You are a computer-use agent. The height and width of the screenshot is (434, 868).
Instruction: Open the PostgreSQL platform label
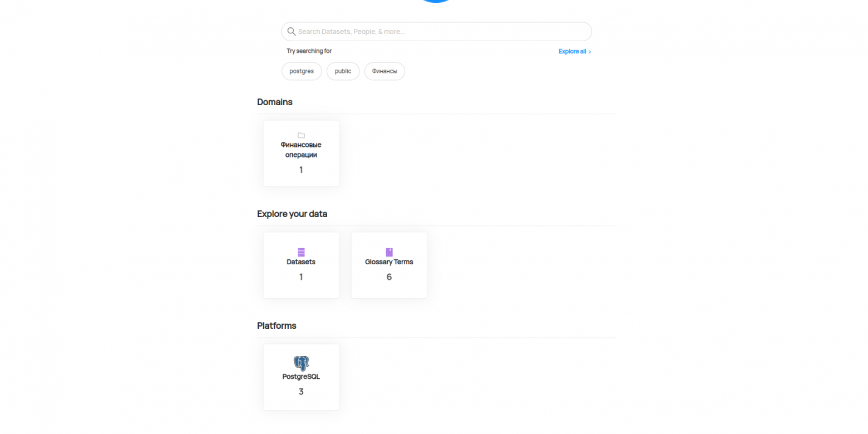pyautogui.click(x=301, y=377)
